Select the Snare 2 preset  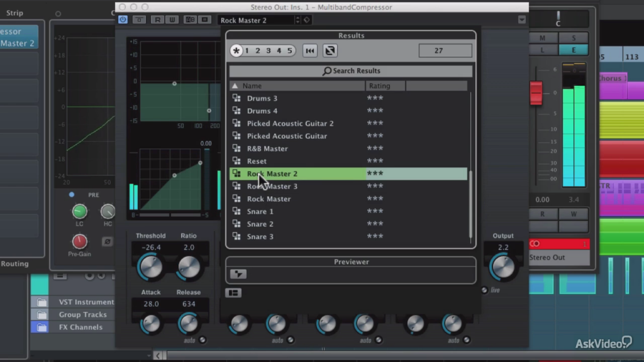pos(348,224)
